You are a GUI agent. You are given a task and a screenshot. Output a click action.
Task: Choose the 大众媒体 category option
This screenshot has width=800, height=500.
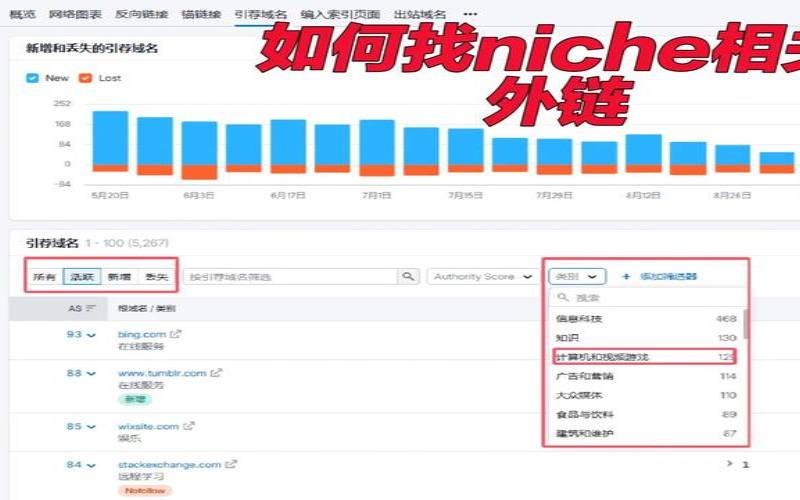coord(645,395)
